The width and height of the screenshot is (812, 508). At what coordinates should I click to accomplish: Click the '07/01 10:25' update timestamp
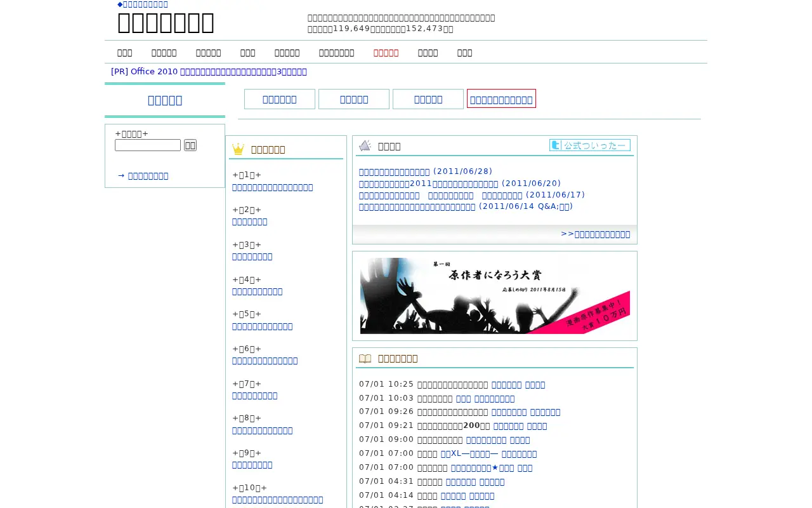(x=386, y=384)
